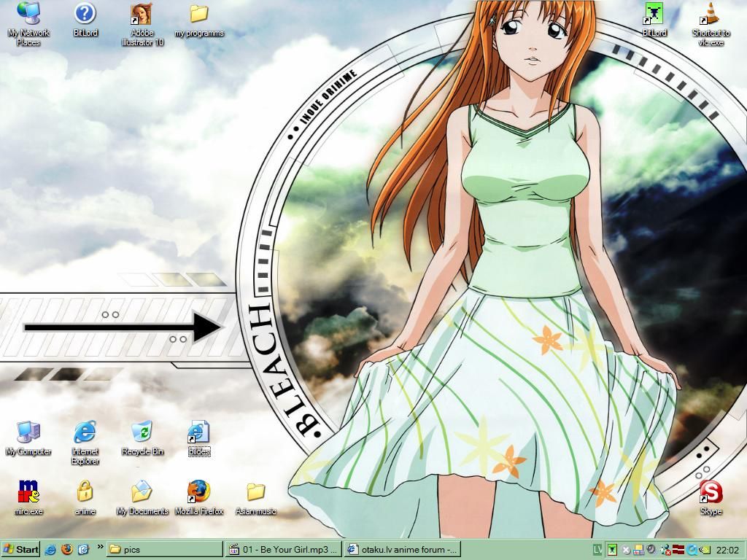Select the 'bildes' desktop shortcut
Viewport: 747px width, 560px height.
(x=199, y=438)
